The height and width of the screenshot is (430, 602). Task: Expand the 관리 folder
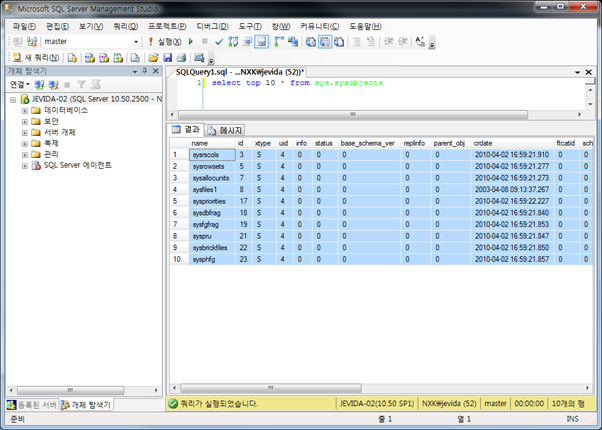point(25,155)
